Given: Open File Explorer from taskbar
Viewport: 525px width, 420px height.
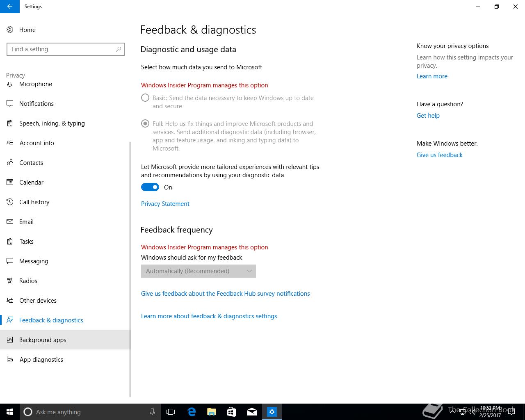Looking at the screenshot, I should pyautogui.click(x=211, y=412).
